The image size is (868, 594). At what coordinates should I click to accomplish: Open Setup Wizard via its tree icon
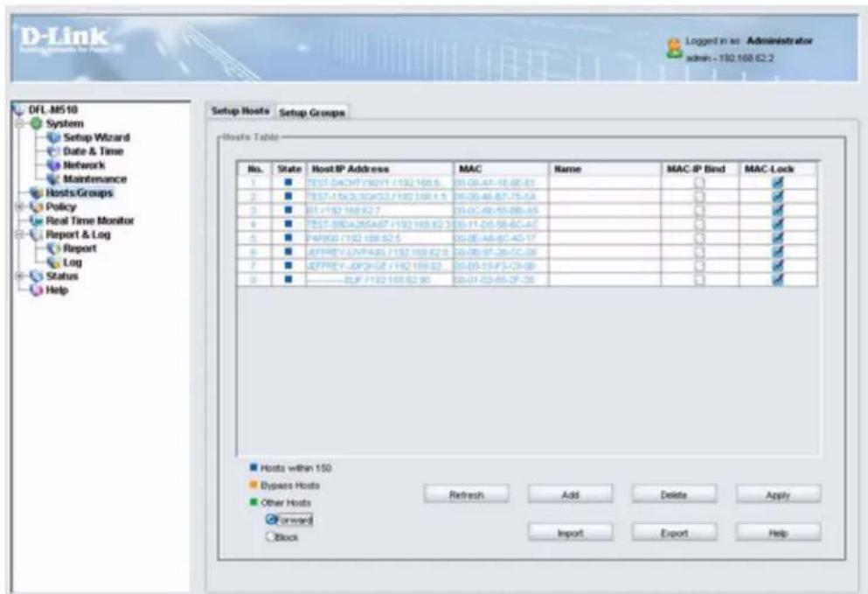click(53, 137)
